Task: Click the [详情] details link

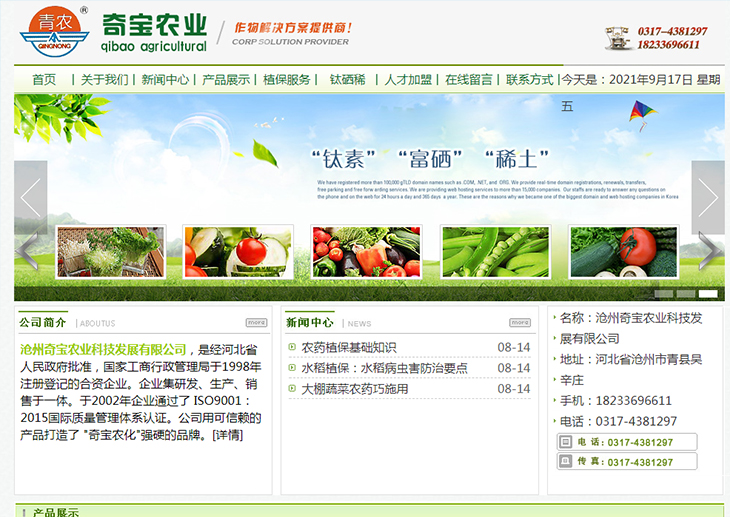Action: tap(227, 435)
